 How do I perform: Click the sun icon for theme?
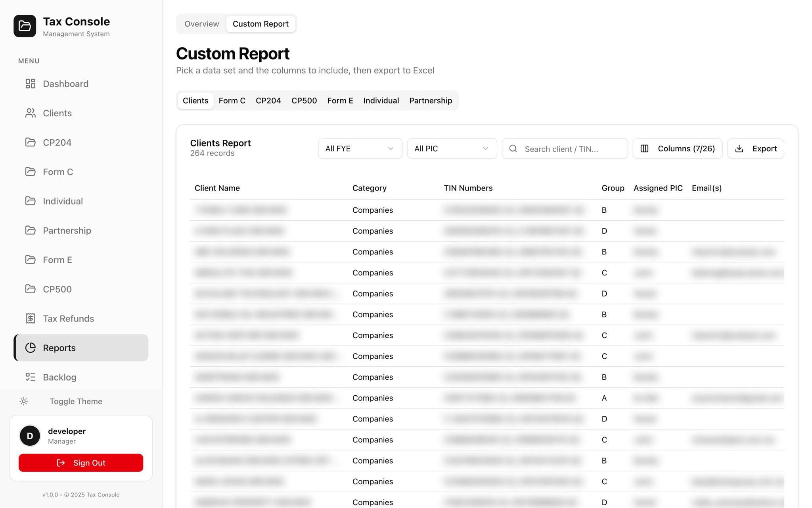coord(24,402)
